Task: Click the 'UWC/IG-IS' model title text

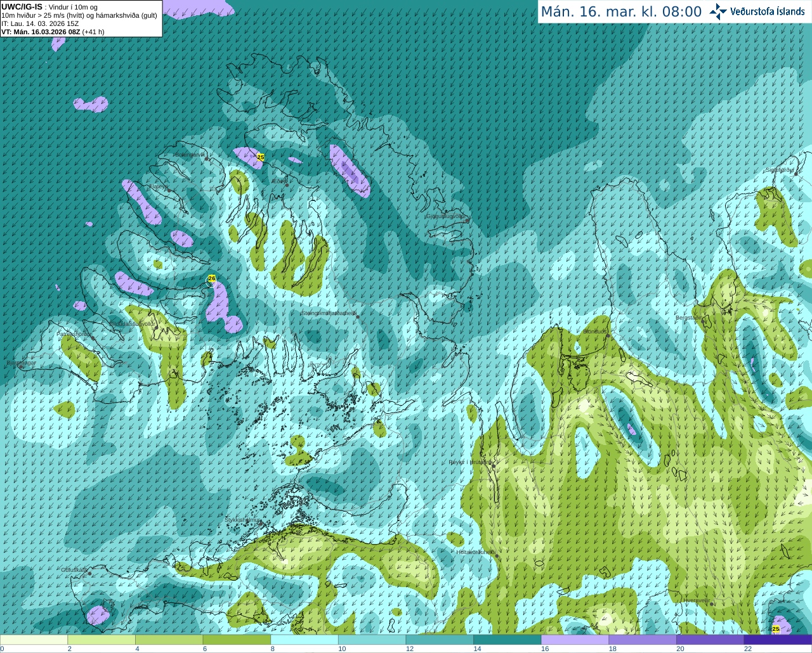Action: coord(22,7)
